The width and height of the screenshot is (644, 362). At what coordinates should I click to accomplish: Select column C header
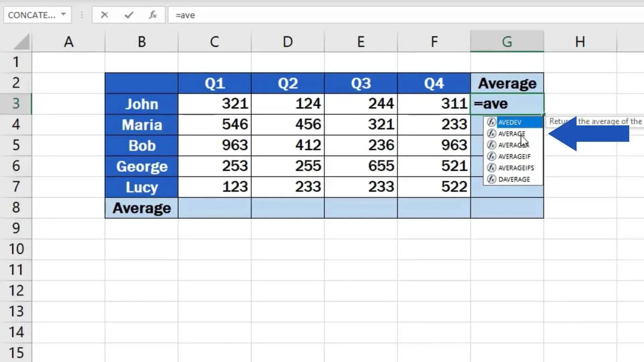tap(215, 42)
